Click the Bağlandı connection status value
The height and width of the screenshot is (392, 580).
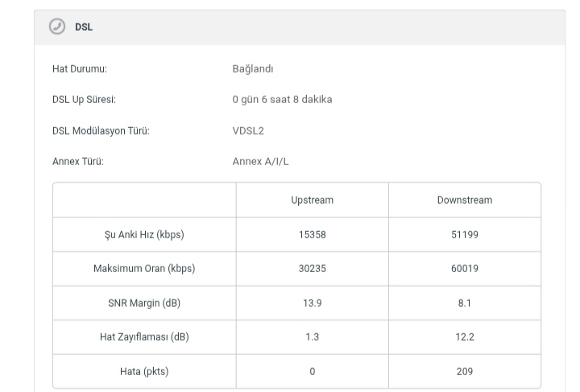pyautogui.click(x=253, y=69)
